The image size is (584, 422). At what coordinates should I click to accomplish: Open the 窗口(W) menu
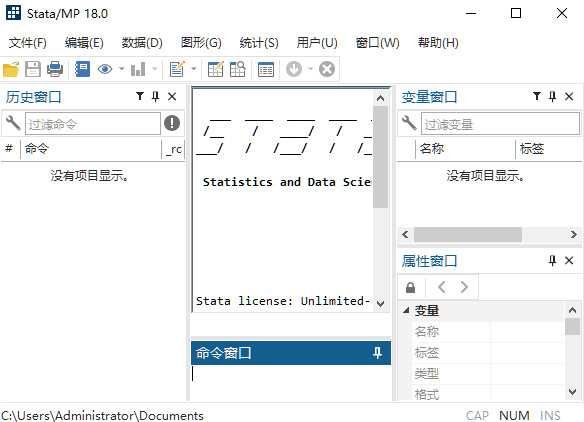coord(377,43)
